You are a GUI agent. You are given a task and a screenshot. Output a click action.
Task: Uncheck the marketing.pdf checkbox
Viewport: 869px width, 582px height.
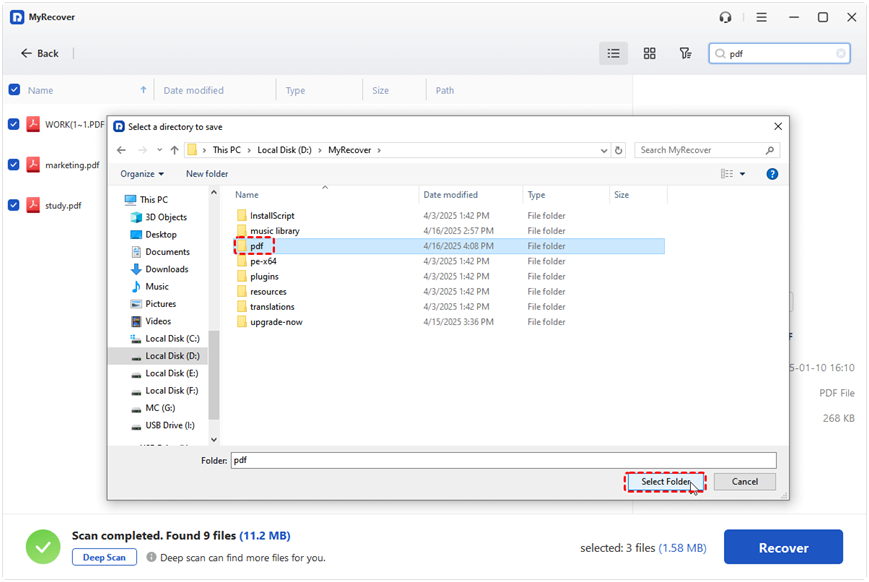pyautogui.click(x=14, y=165)
